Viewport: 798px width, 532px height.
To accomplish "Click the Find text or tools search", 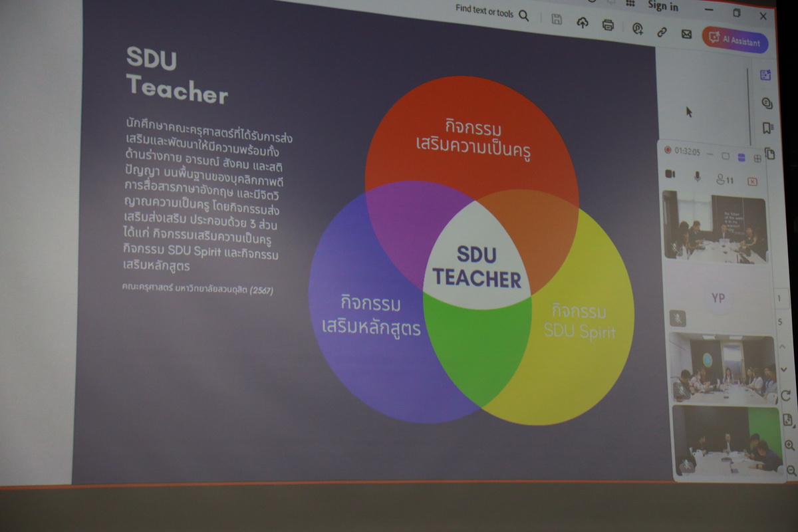I will pos(492,13).
